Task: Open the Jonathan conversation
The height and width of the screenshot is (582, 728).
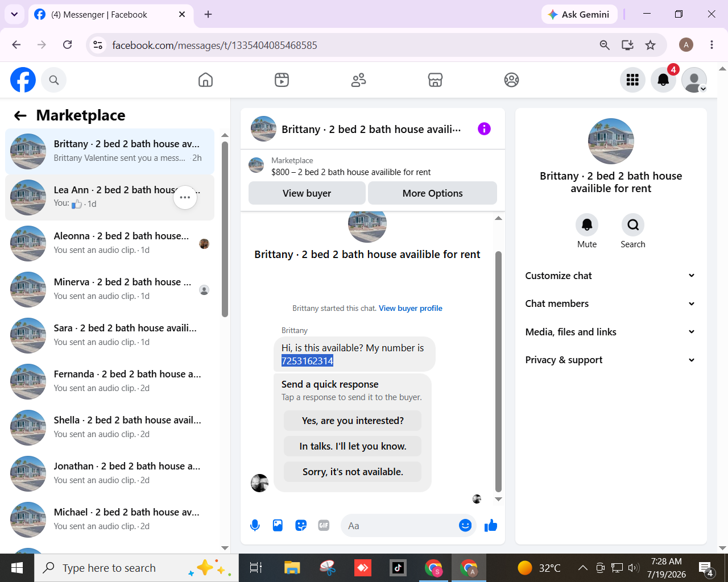Action: [x=110, y=473]
